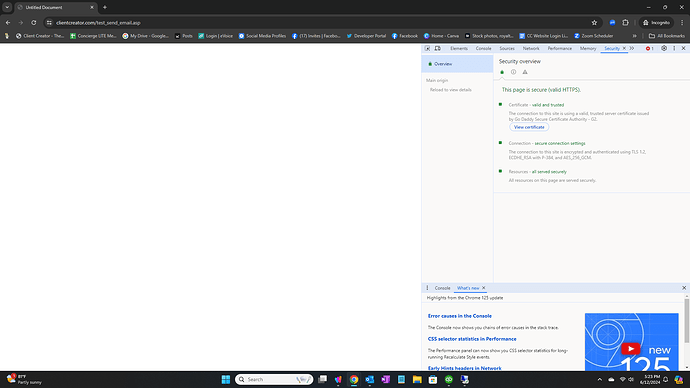Click the View certificate button
Viewport: 690px width, 388px height.
(x=529, y=127)
